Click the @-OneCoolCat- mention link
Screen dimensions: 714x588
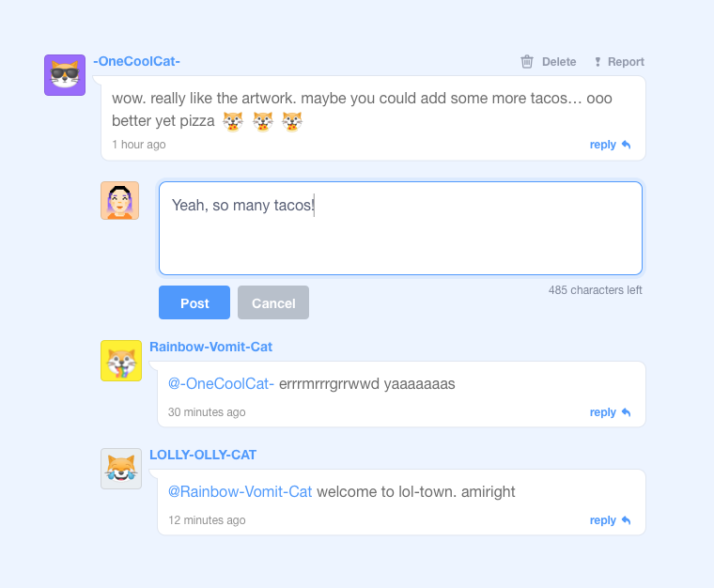tap(221, 383)
